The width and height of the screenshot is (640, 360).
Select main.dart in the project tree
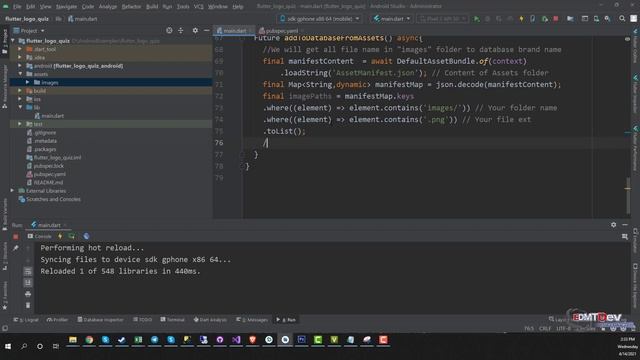click(52, 116)
